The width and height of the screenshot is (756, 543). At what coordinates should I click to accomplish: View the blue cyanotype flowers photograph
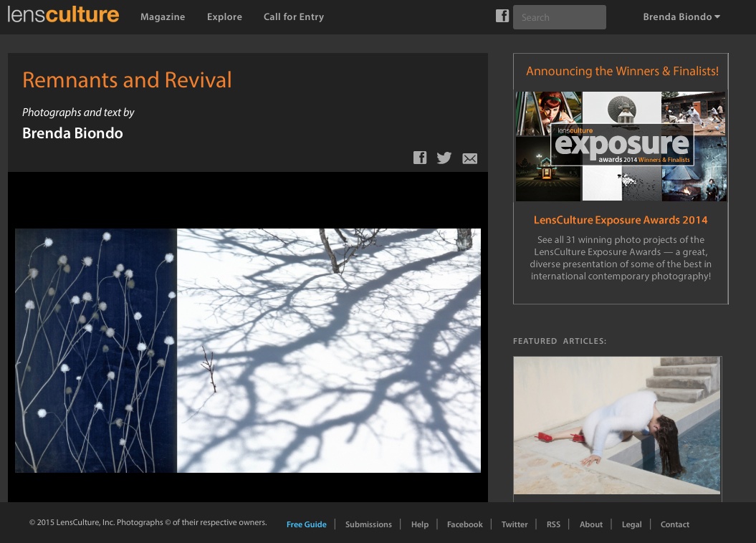(96, 350)
